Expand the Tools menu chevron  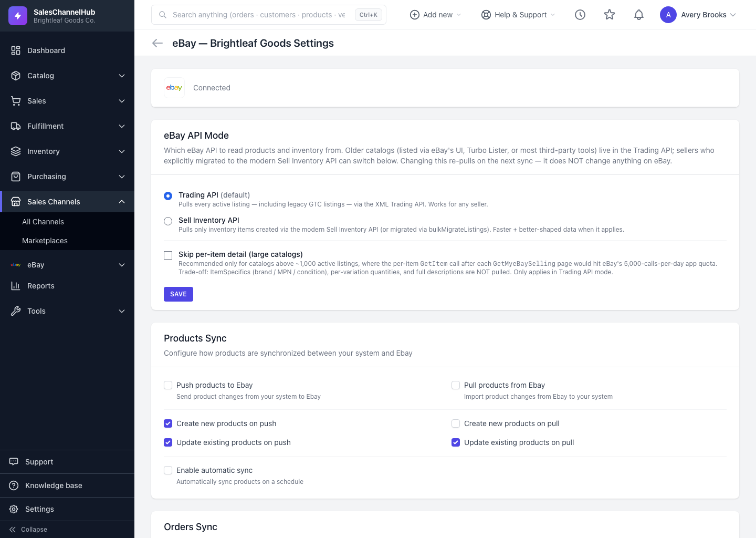(x=122, y=311)
